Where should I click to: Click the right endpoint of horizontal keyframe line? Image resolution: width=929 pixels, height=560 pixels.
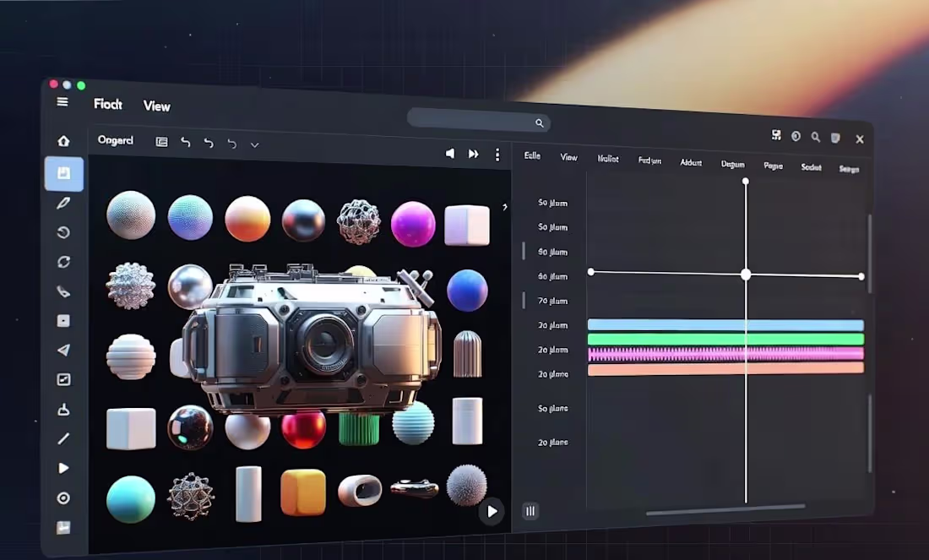(861, 277)
